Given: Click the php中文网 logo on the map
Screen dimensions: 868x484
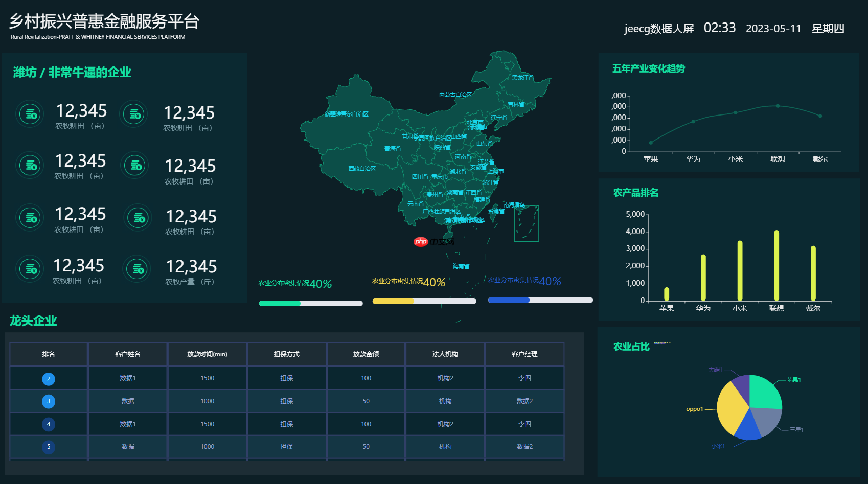Looking at the screenshot, I should pos(421,241).
